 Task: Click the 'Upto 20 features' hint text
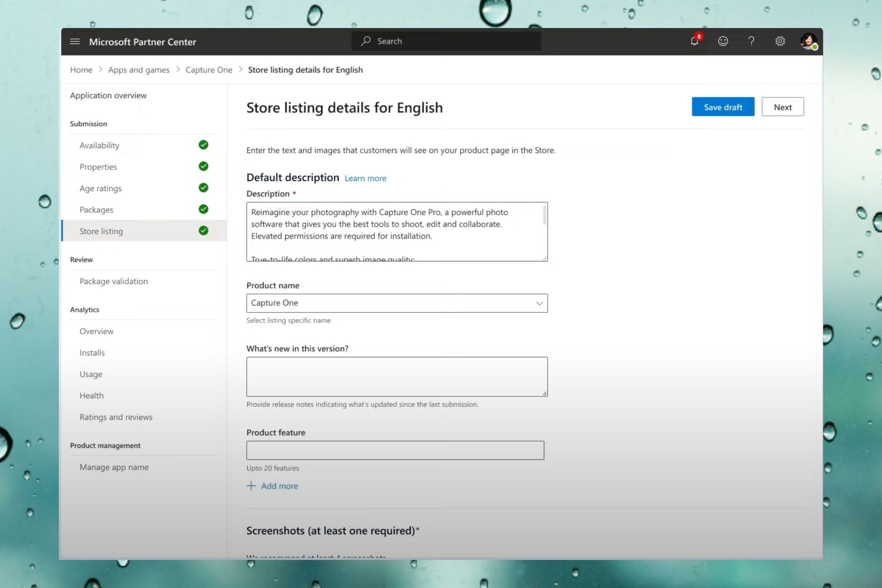click(272, 468)
